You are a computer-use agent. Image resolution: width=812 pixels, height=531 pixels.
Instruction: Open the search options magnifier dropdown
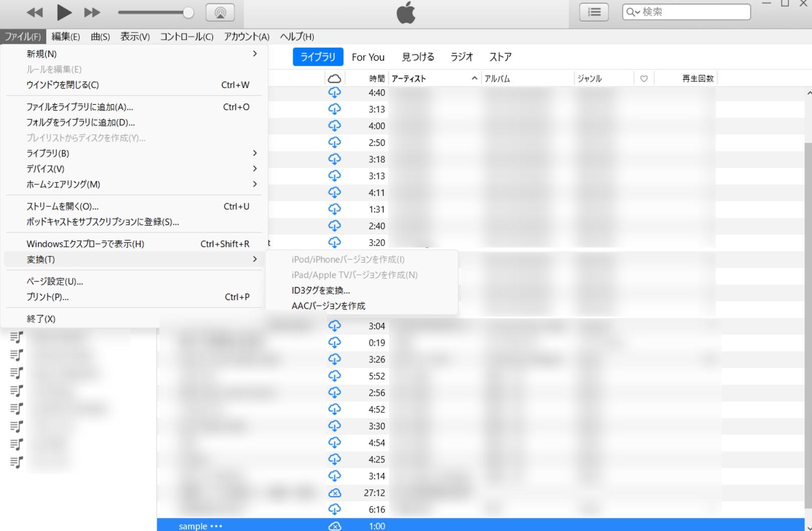633,12
